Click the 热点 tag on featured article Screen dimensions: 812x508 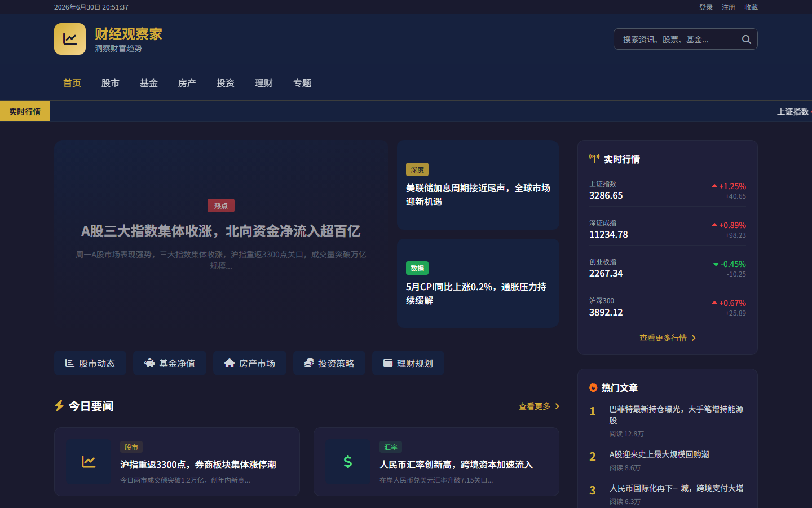click(x=221, y=205)
